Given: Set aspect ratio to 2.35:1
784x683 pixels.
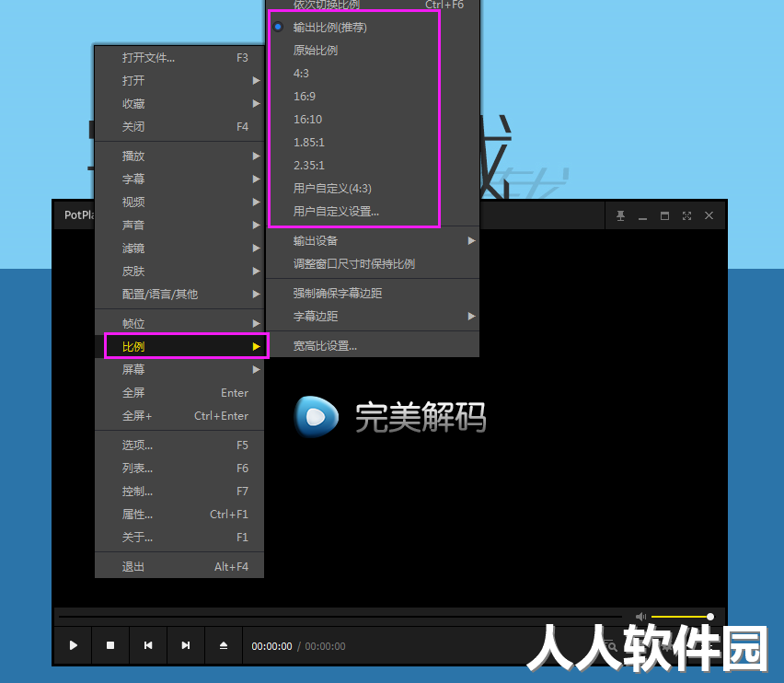Looking at the screenshot, I should point(373,165).
